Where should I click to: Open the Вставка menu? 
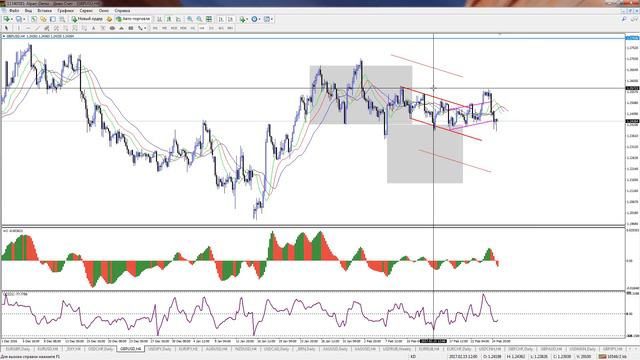click(x=44, y=11)
